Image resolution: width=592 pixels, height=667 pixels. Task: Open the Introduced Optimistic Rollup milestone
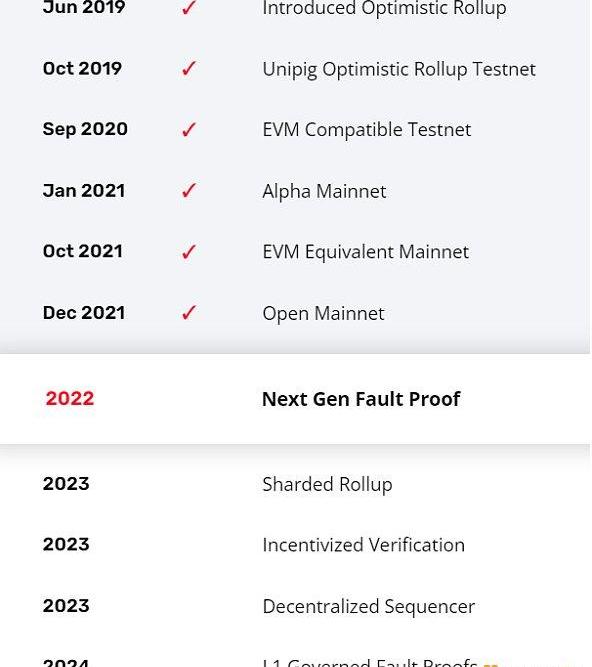tap(384, 9)
